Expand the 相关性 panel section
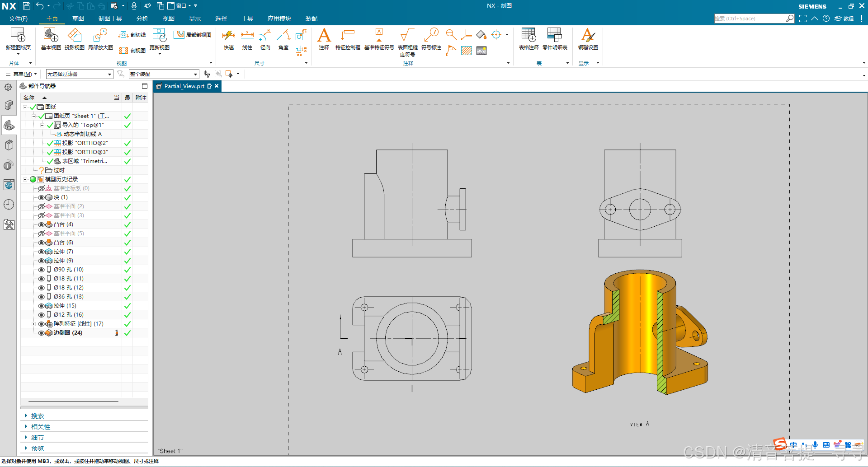 pos(40,427)
